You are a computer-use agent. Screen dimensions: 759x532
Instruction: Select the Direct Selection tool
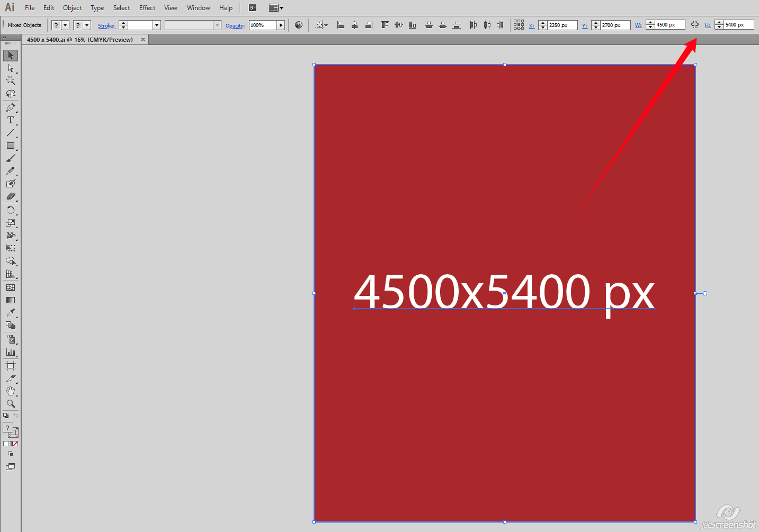pyautogui.click(x=11, y=68)
